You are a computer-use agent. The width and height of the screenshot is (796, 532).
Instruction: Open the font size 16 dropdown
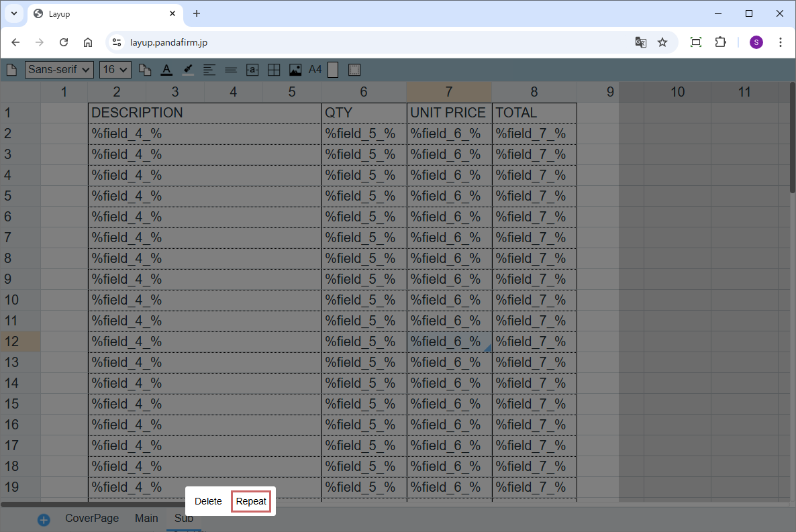pos(115,70)
